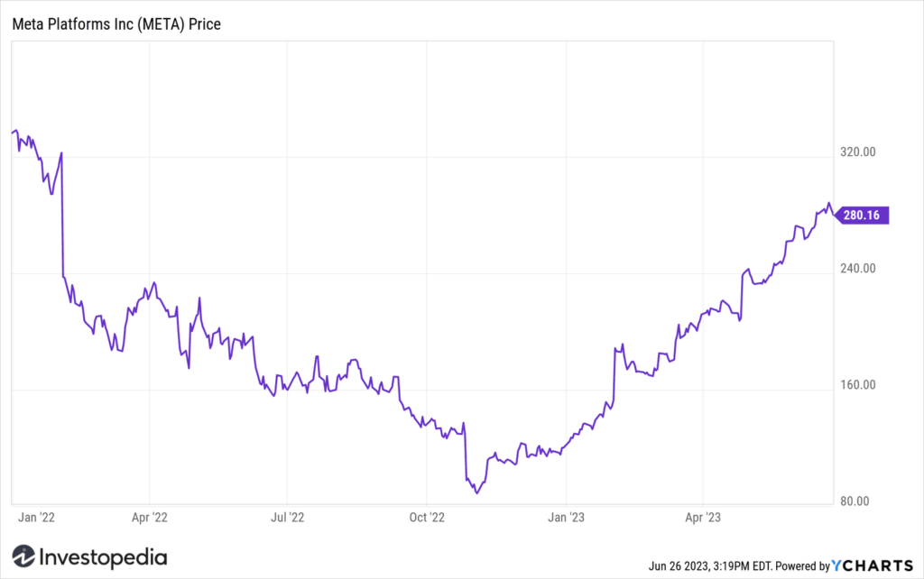
Task: Click the Oct '22 x-axis label
Action: (x=427, y=517)
